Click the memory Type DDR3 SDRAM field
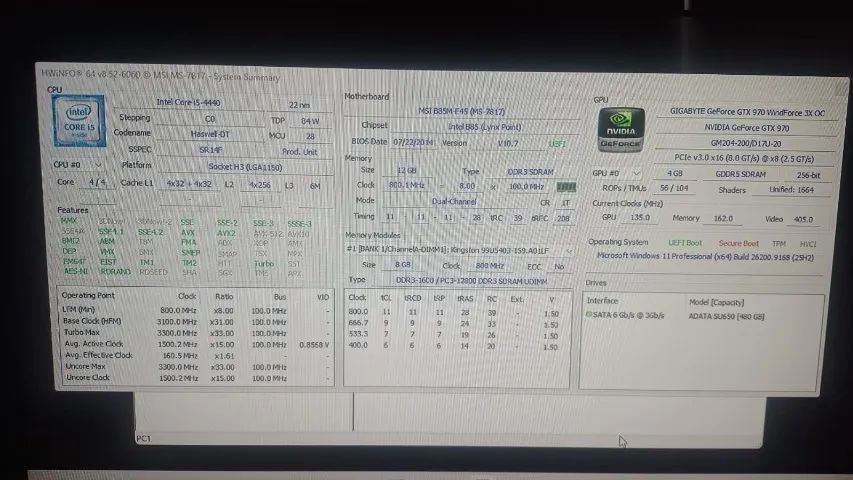 [x=530, y=172]
